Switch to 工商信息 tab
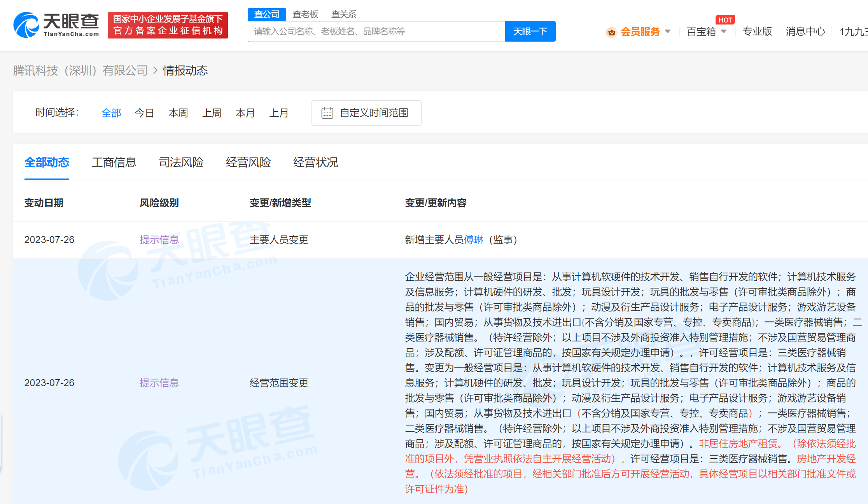Image resolution: width=868 pixels, height=504 pixels. (114, 162)
